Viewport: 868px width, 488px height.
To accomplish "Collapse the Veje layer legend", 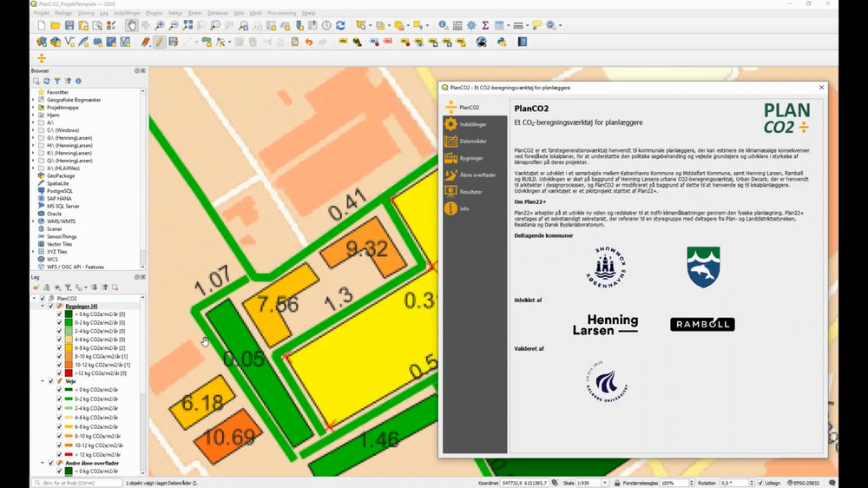I will tap(43, 382).
